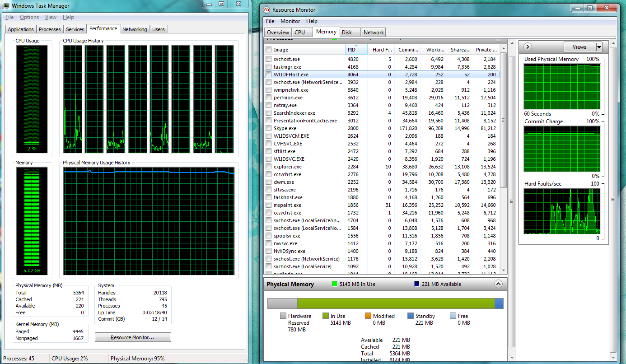Viewport: 626px width, 364px height.
Task: Collapse the Physical Memory section chevron
Action: (498, 284)
